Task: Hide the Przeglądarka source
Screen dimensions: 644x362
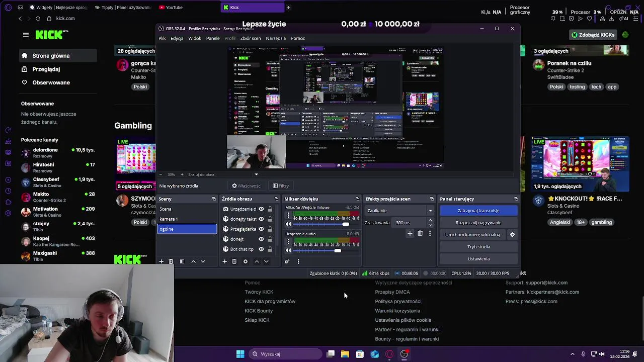Action: coord(261,229)
